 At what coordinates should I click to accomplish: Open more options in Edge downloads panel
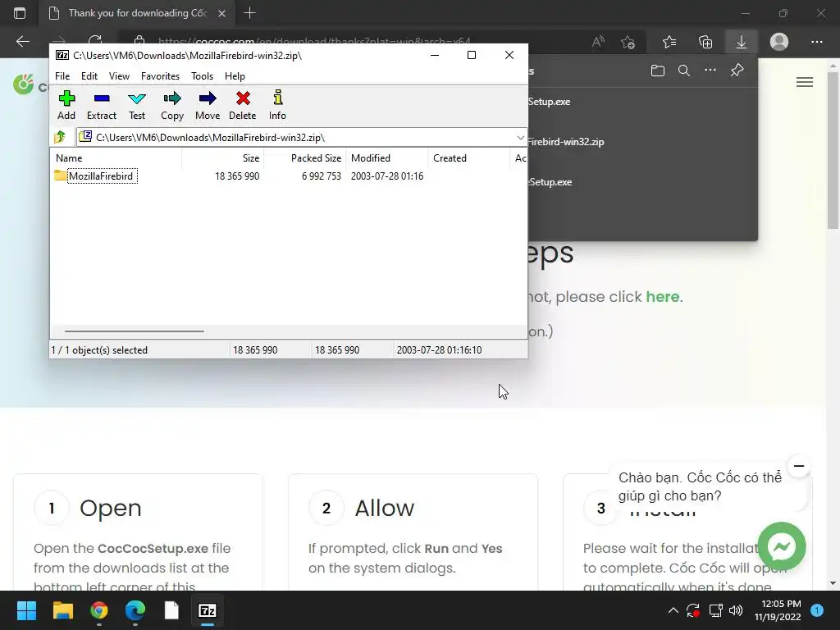(x=710, y=71)
